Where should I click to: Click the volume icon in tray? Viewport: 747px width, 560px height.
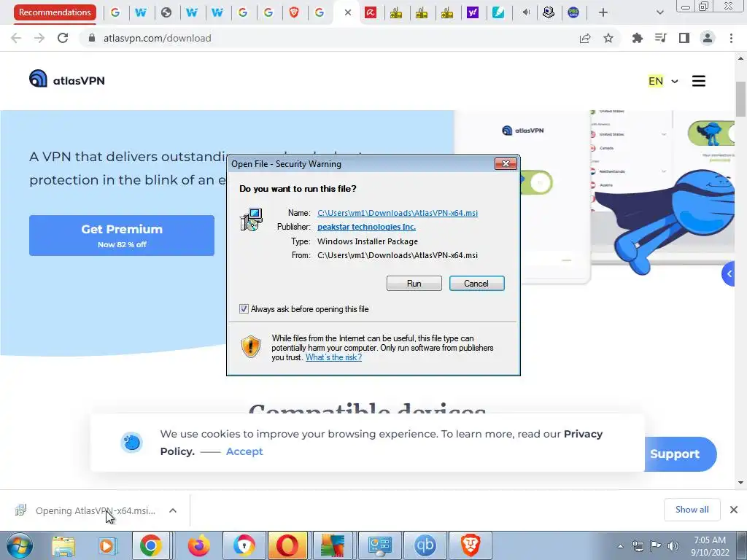pyautogui.click(x=673, y=546)
